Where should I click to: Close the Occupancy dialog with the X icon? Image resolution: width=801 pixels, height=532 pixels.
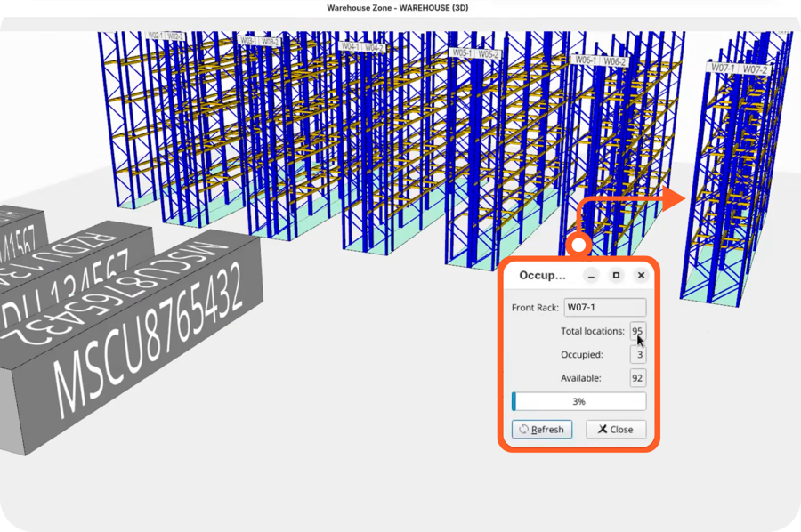tap(641, 276)
